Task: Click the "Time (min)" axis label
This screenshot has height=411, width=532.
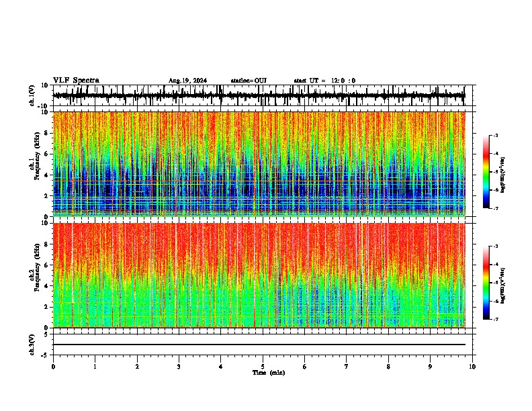Action: (x=269, y=373)
